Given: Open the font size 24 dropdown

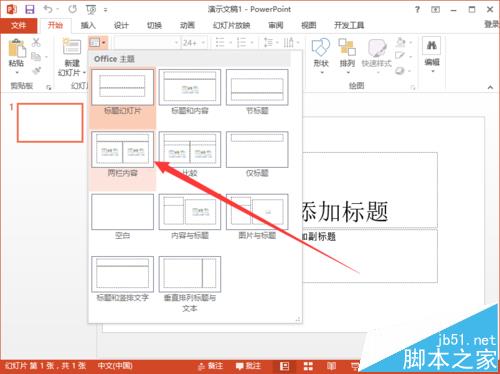Looking at the screenshot, I should coord(202,43).
